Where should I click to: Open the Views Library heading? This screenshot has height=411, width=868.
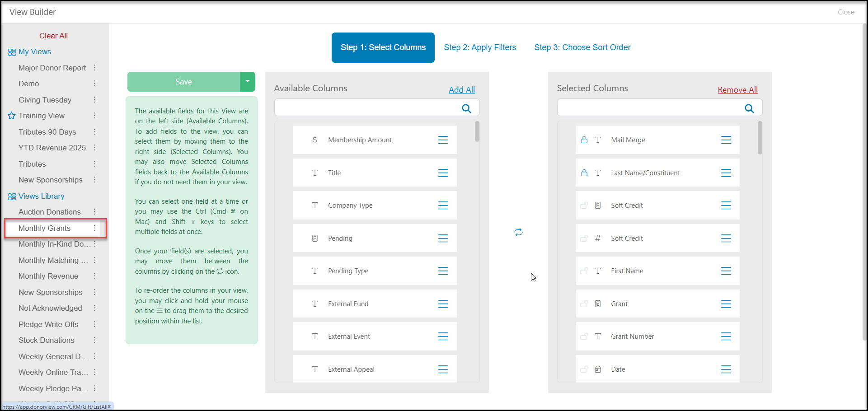tap(42, 196)
